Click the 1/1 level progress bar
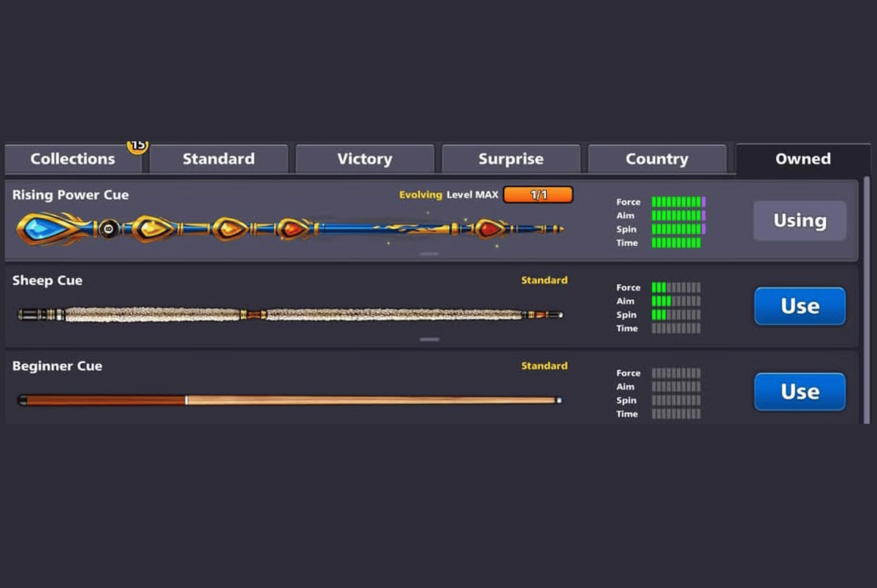877x588 pixels. 538,195
